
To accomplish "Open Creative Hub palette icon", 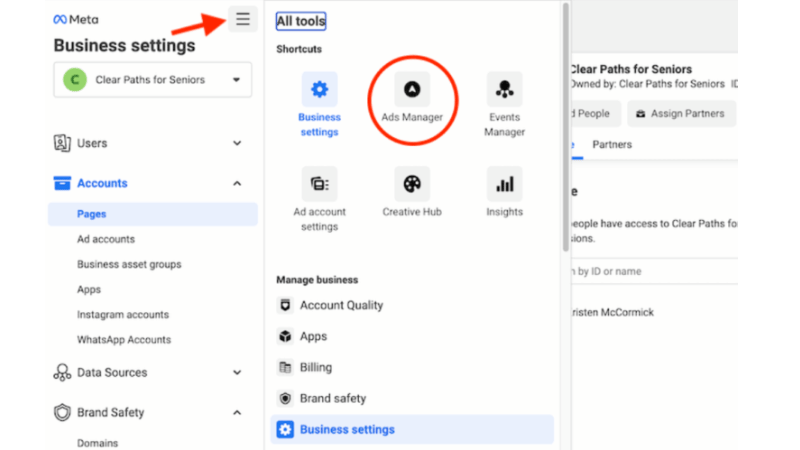I will tap(412, 184).
